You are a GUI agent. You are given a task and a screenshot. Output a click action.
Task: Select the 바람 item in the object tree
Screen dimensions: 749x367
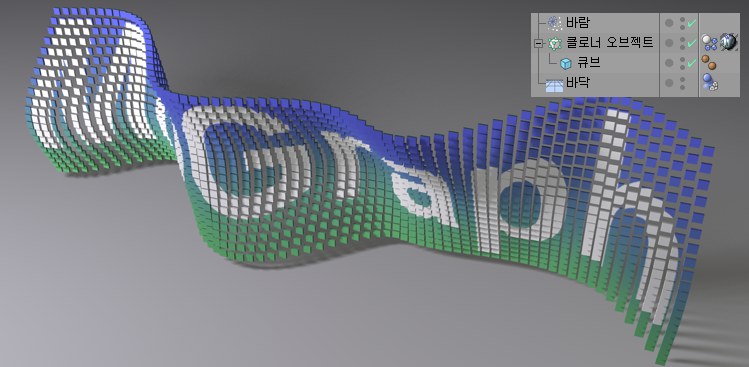pyautogui.click(x=578, y=22)
